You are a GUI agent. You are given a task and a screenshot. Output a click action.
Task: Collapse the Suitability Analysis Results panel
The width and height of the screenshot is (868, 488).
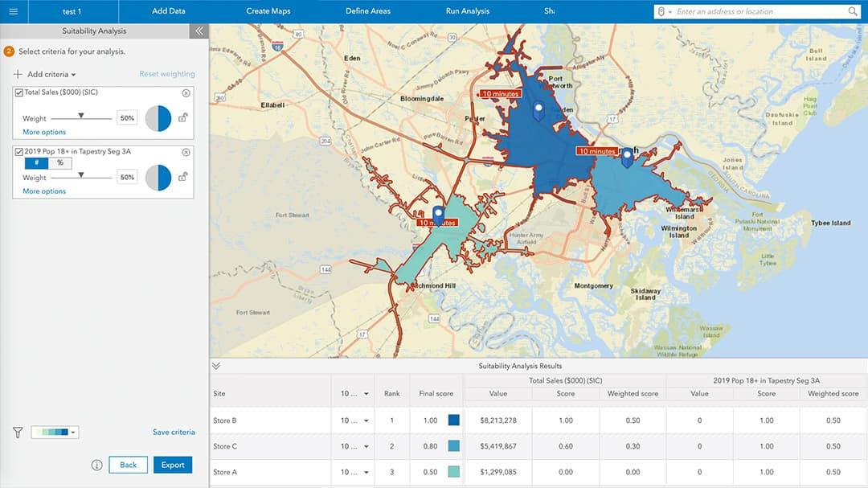point(216,366)
